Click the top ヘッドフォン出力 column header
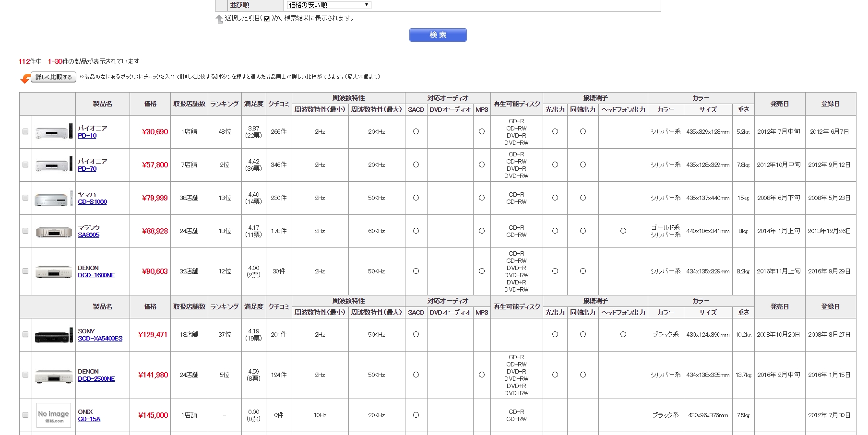The height and width of the screenshot is (435, 868). point(623,110)
